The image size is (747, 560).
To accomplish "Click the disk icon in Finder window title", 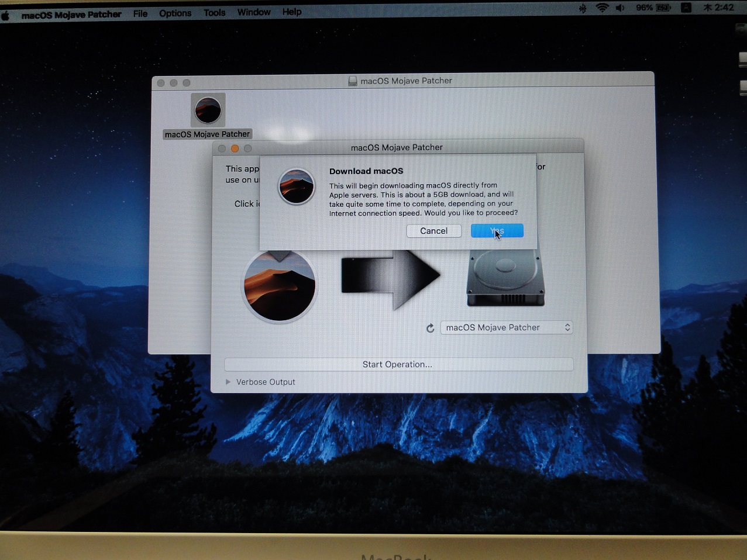I will tap(353, 81).
